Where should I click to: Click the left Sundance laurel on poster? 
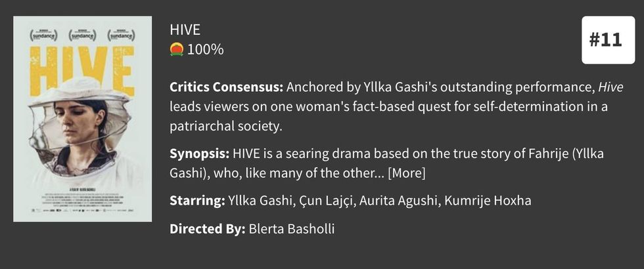click(x=43, y=33)
